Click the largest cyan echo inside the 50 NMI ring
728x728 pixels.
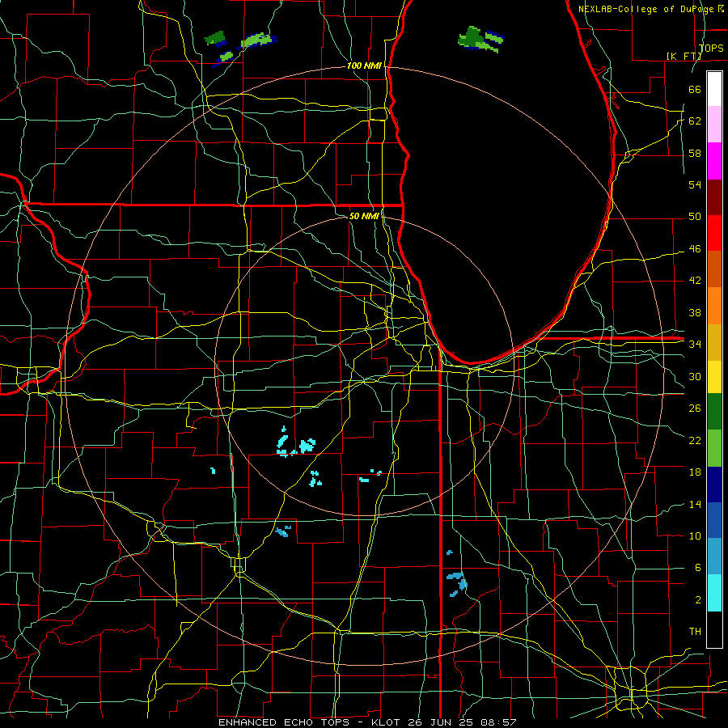pos(307,445)
